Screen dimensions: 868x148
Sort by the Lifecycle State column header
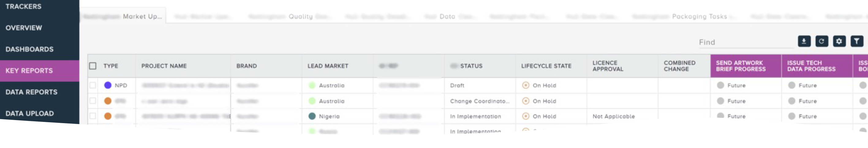(546, 66)
